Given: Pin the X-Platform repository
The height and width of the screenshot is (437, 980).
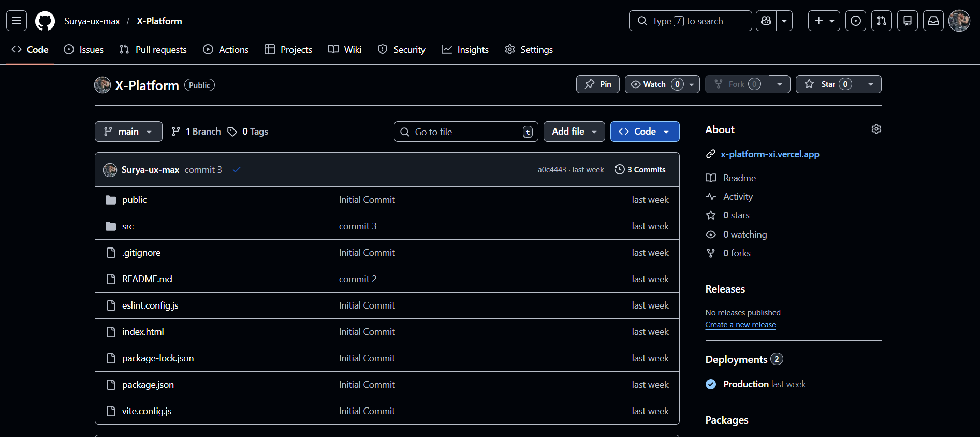Looking at the screenshot, I should pyautogui.click(x=598, y=84).
